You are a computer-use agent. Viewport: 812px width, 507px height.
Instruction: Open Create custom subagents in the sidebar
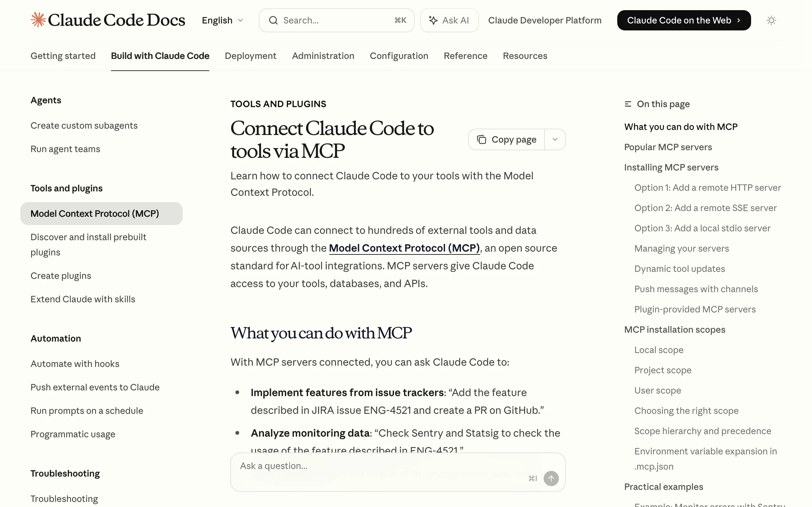click(84, 125)
